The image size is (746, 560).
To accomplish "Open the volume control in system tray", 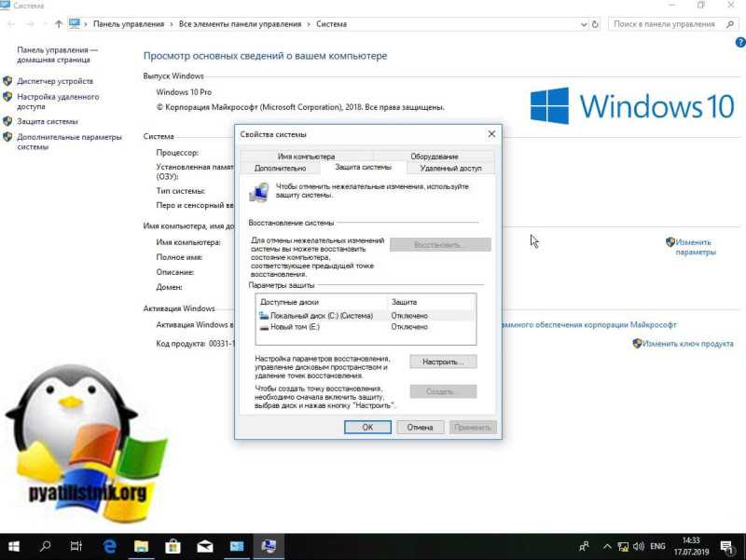I will pyautogui.click(x=639, y=547).
